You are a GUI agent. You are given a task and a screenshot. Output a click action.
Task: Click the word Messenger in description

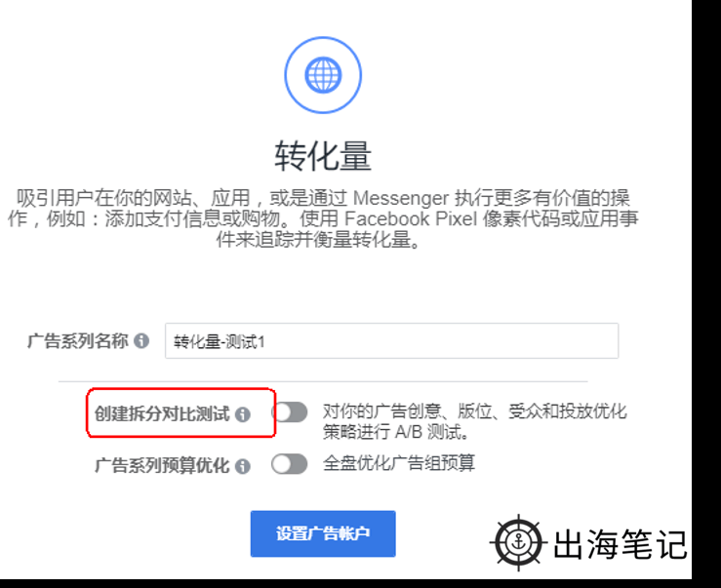coord(401,198)
